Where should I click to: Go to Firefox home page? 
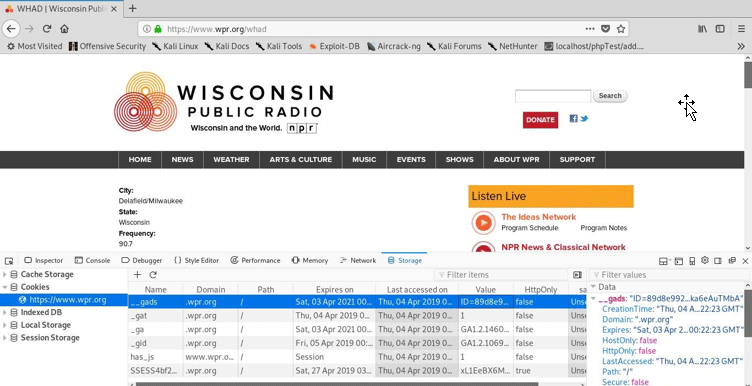(64, 29)
